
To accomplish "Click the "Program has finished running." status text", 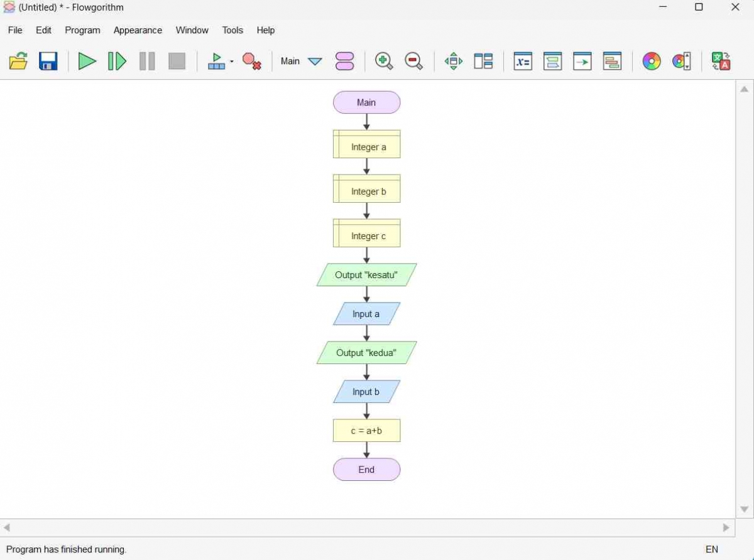I will (x=67, y=549).
